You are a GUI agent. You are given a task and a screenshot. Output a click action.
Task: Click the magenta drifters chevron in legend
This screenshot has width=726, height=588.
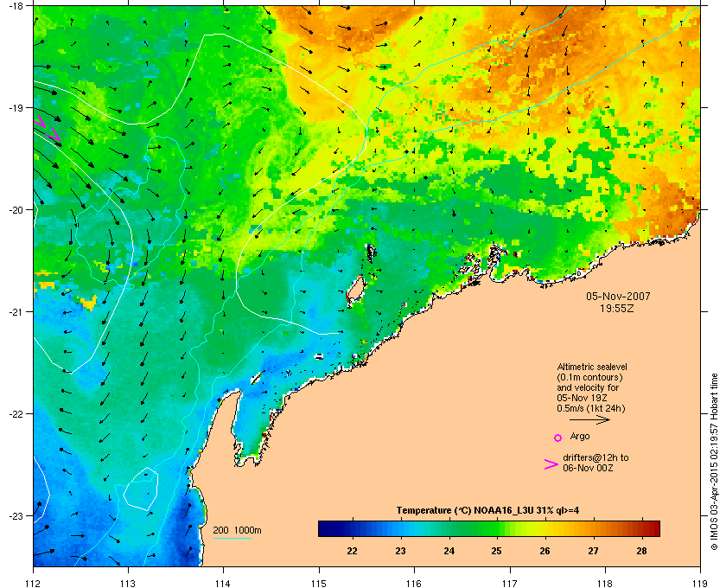(x=551, y=464)
